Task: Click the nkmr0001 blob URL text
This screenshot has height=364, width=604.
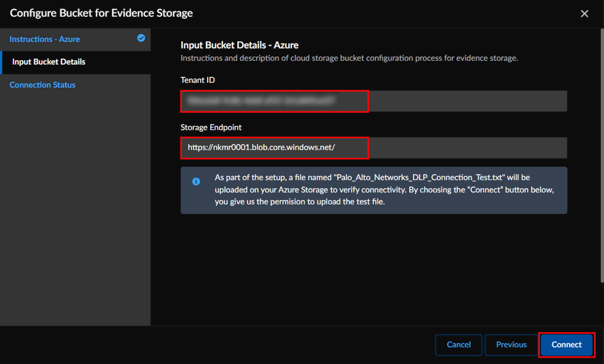Action: pos(261,147)
